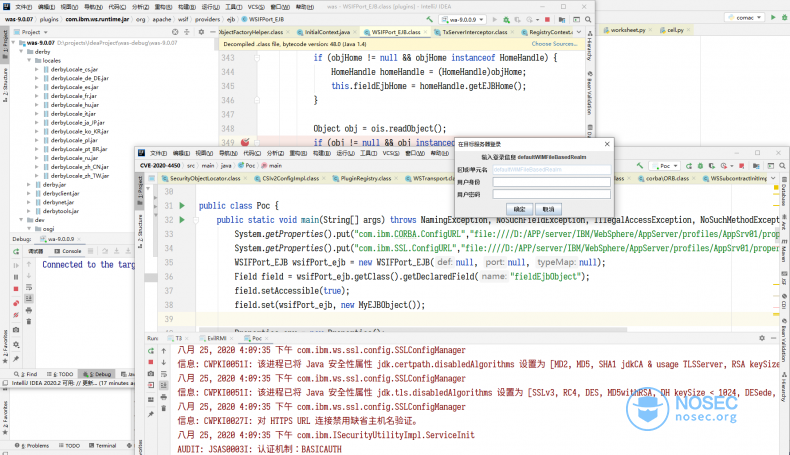Click the debug bug icon in CVE-2020-4450 toolbar
The width and height of the screenshot is (790, 455).
[700, 166]
